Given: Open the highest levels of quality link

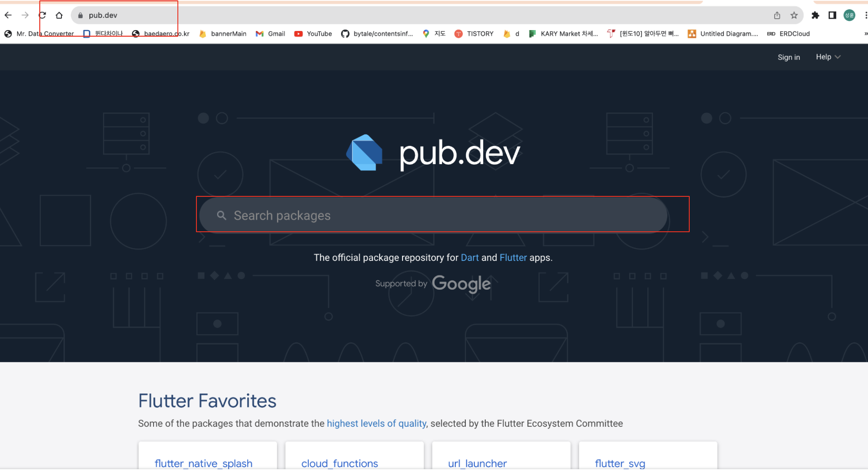Looking at the screenshot, I should pyautogui.click(x=376, y=423).
